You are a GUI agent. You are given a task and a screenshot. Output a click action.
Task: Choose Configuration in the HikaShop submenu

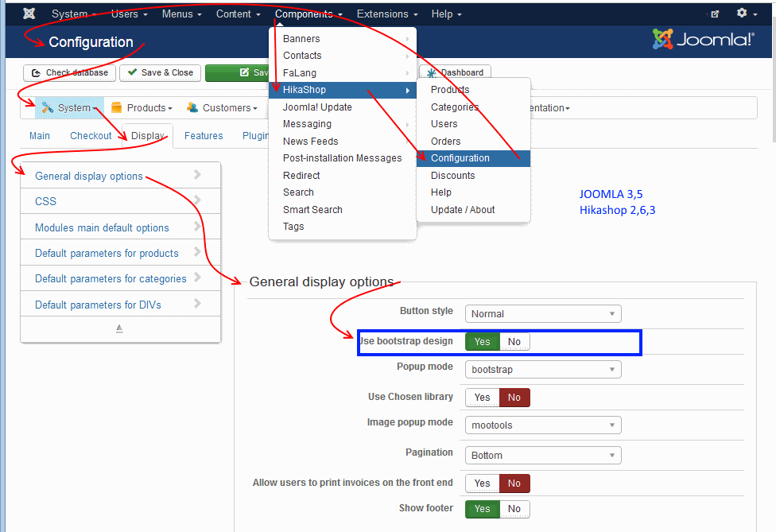(474, 158)
